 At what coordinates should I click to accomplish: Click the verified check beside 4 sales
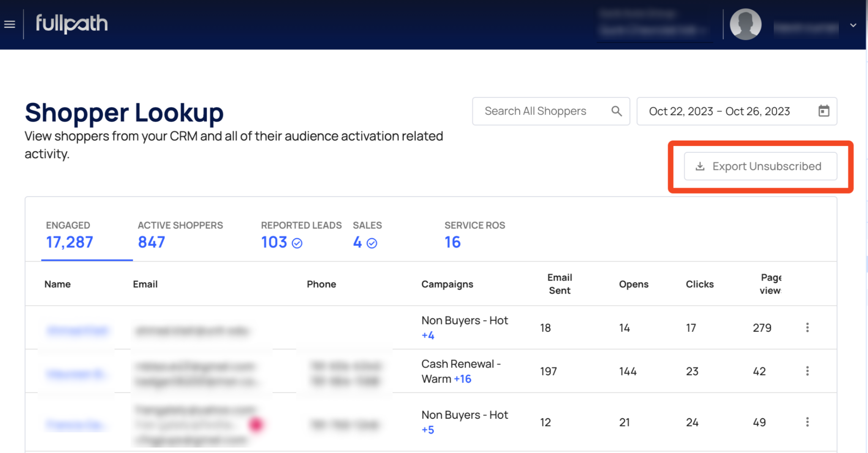[371, 243]
